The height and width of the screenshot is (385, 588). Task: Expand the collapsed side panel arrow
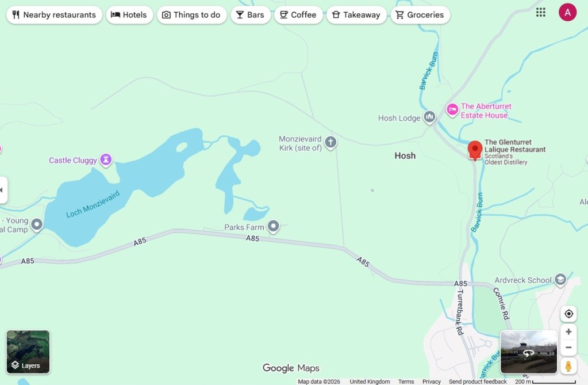(x=2, y=190)
